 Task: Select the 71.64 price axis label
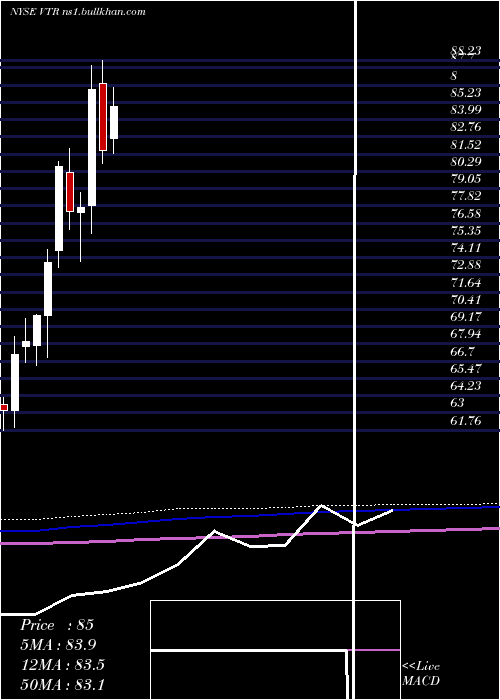tap(466, 282)
